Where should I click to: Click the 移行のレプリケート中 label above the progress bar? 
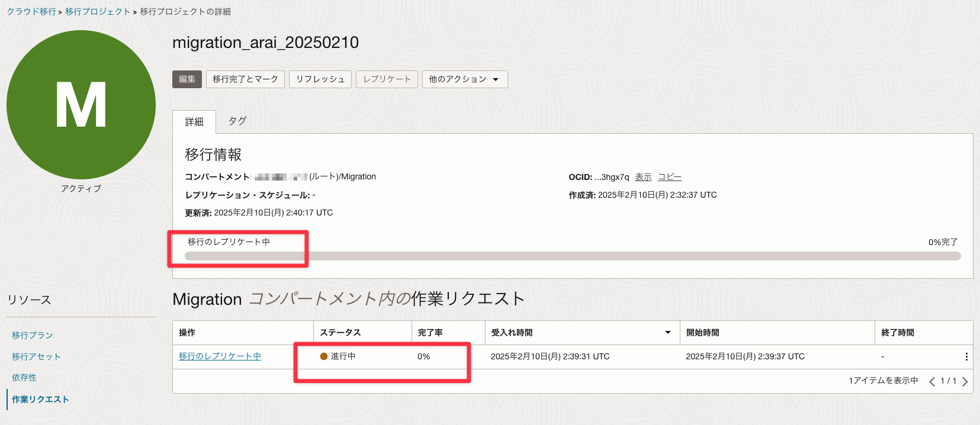click(229, 242)
